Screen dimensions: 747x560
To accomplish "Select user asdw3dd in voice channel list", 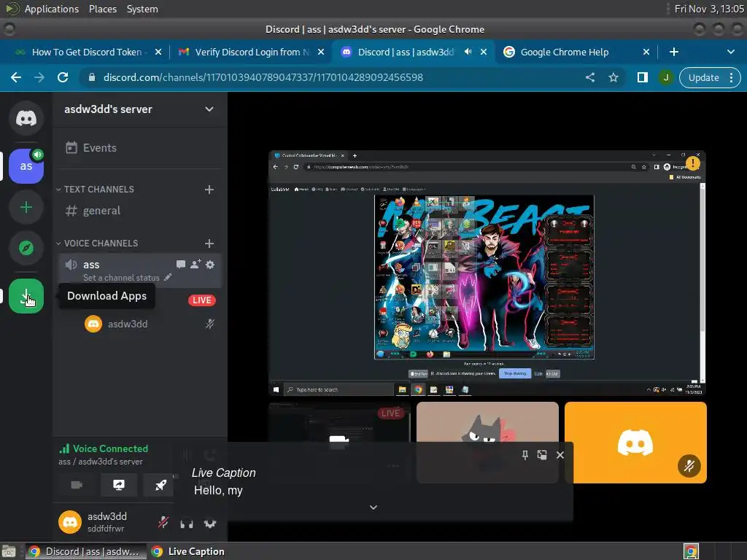I will pos(140,324).
